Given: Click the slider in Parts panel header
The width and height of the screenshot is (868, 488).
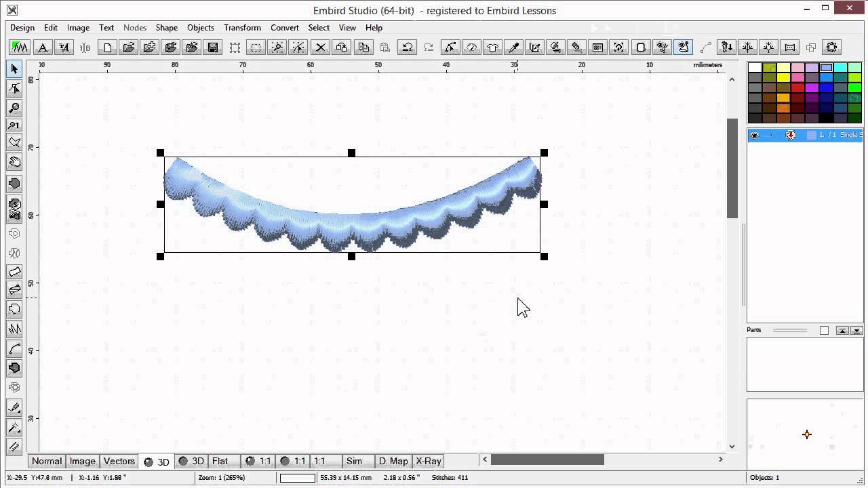Looking at the screenshot, I should [790, 331].
